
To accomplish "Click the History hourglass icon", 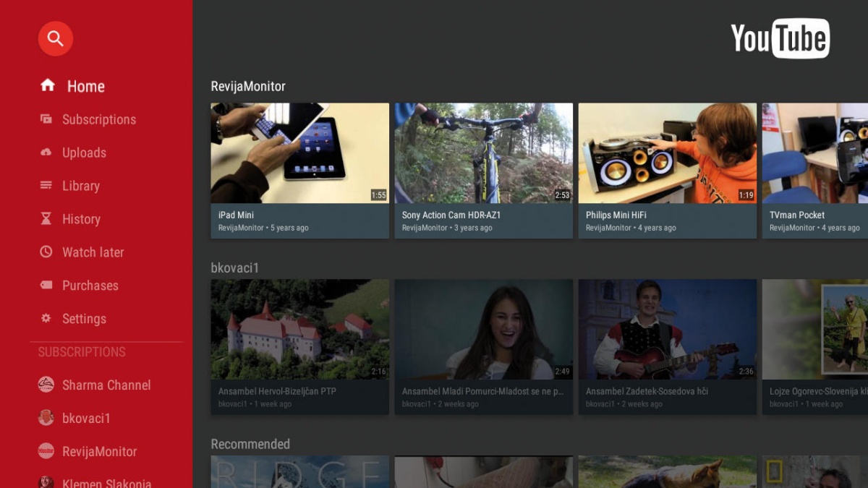I will pos(46,218).
